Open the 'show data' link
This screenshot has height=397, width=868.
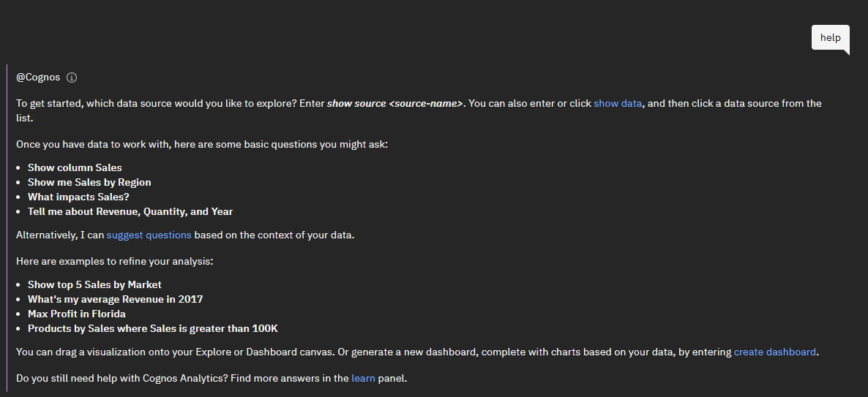[618, 103]
